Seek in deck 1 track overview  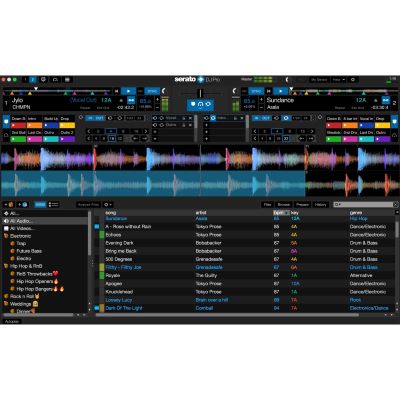point(57,91)
